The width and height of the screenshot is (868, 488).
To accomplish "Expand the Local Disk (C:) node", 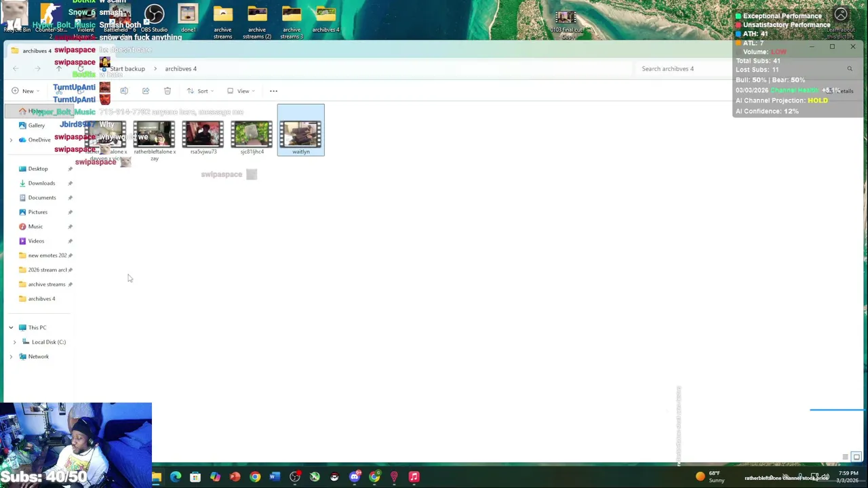I will (x=14, y=342).
